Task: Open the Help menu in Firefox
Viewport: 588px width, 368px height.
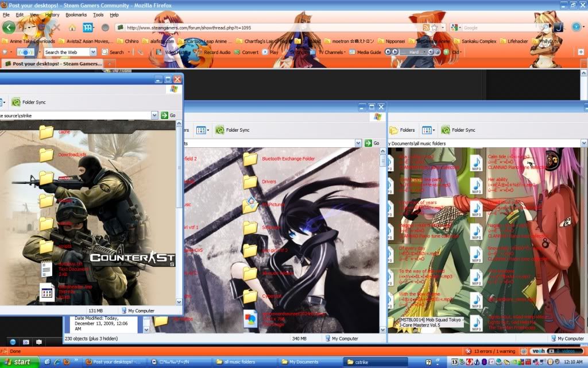Action: click(x=114, y=14)
